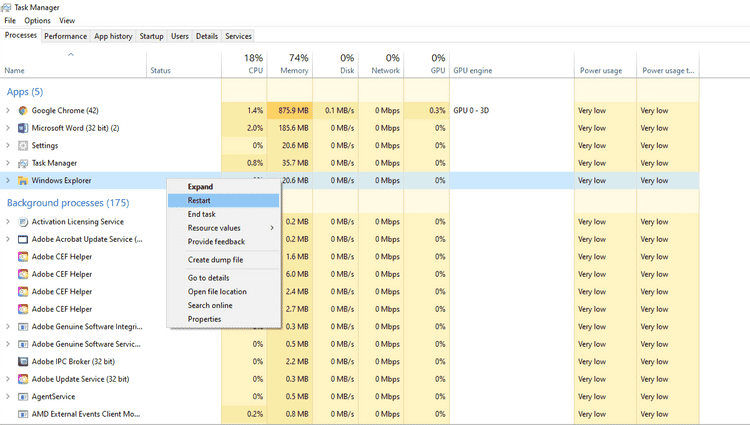Select Search online option

[x=223, y=305]
